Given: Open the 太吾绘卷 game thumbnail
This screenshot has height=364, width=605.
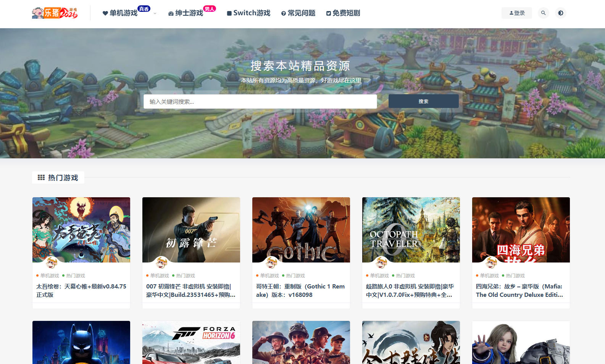Looking at the screenshot, I should pyautogui.click(x=81, y=230).
